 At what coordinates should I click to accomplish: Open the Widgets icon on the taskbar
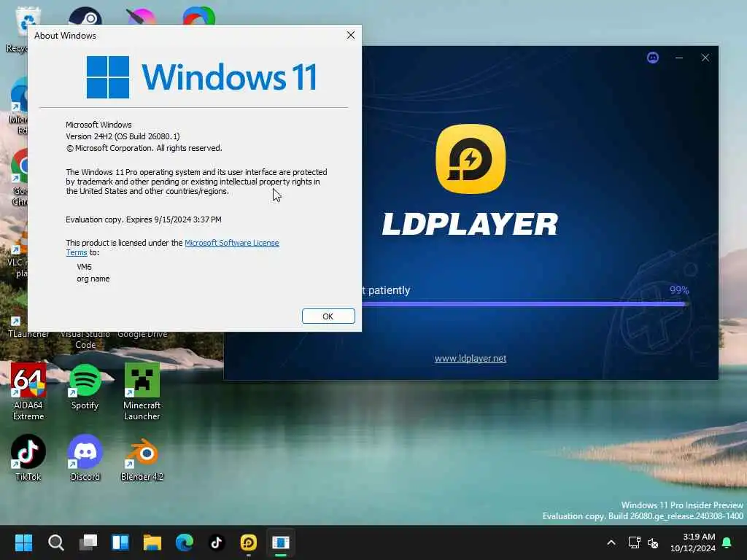pos(120,542)
